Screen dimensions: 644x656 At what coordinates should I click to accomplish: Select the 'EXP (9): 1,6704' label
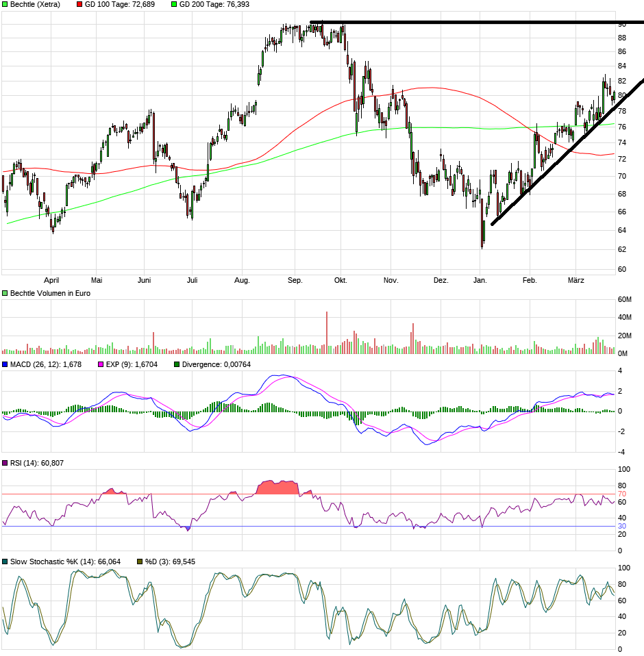[132, 364]
